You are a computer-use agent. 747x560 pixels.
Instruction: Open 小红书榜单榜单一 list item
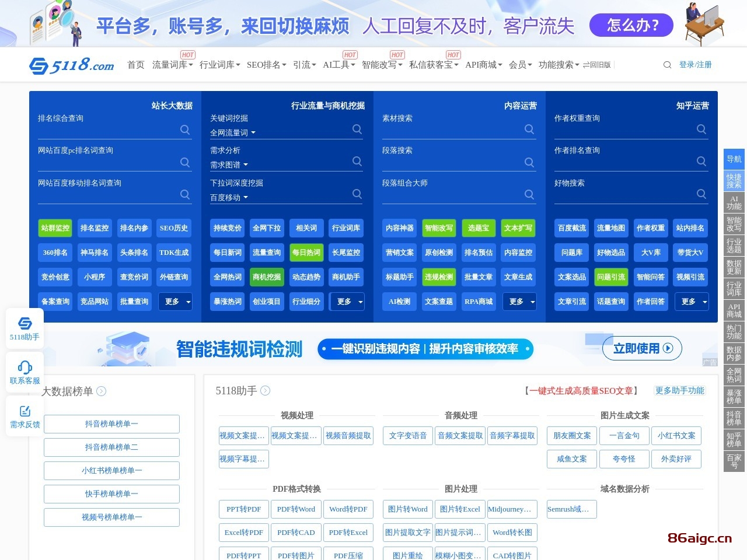coord(111,471)
